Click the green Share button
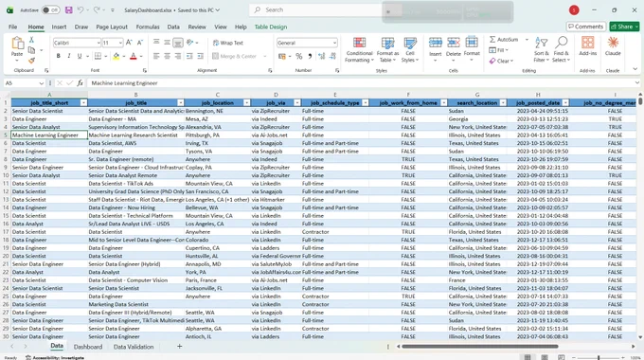Screen dimensions: 644x360 (x=624, y=27)
